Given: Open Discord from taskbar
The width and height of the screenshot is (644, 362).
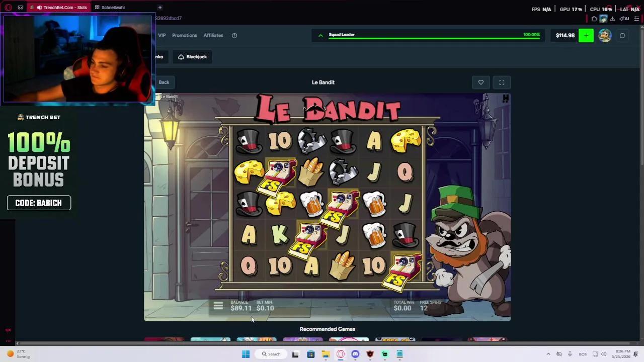Looking at the screenshot, I should [355, 354].
